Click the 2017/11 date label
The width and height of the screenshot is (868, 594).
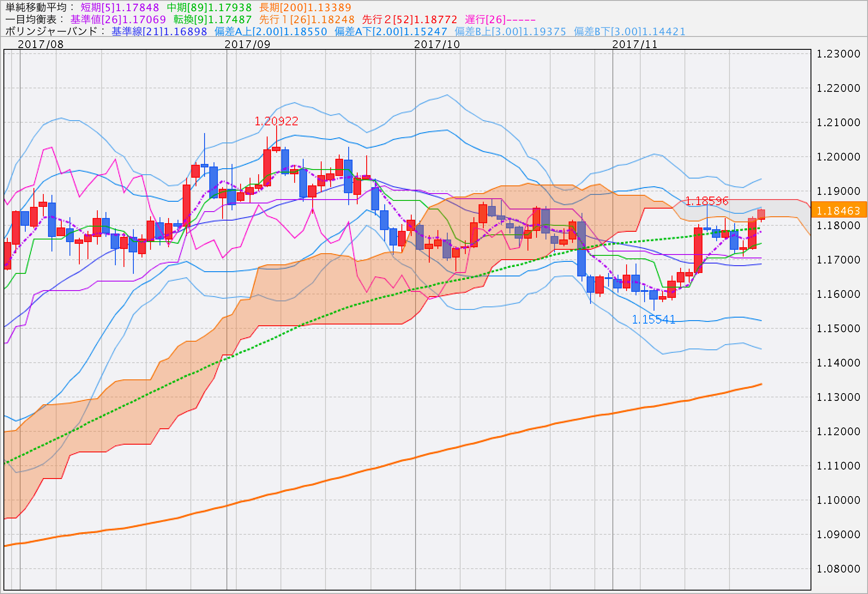(635, 44)
